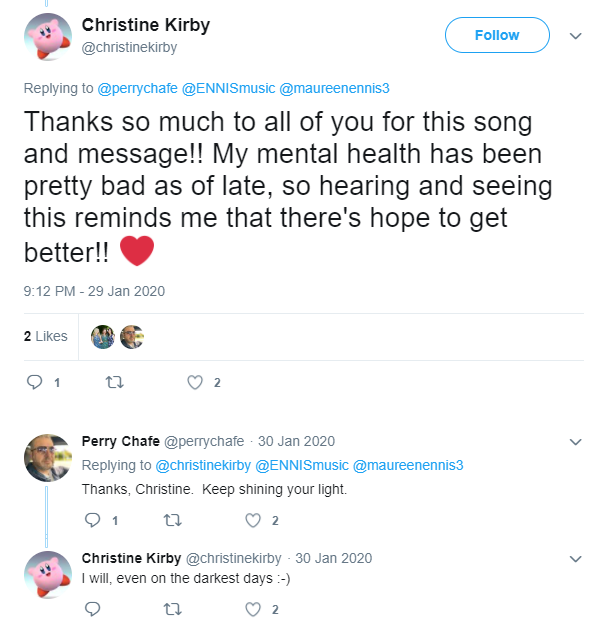Expand the menu chevron on Perry Chafe's tweet
The width and height of the screenshot is (608, 626).
pos(575,442)
